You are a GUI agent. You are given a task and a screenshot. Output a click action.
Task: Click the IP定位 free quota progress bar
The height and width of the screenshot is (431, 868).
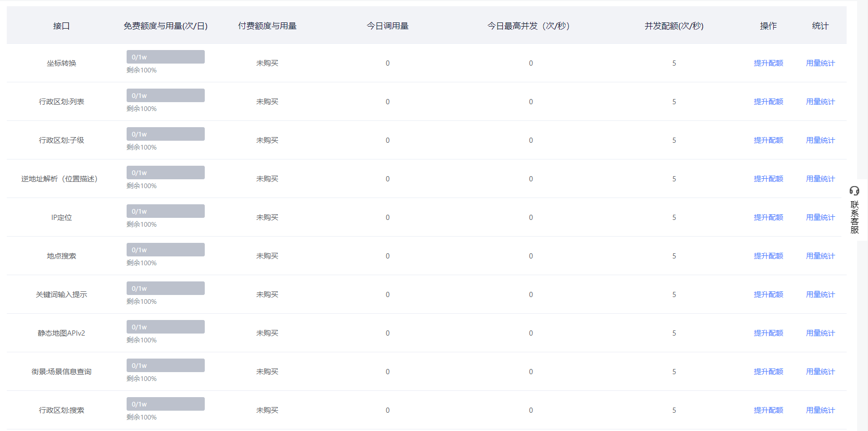166,211
